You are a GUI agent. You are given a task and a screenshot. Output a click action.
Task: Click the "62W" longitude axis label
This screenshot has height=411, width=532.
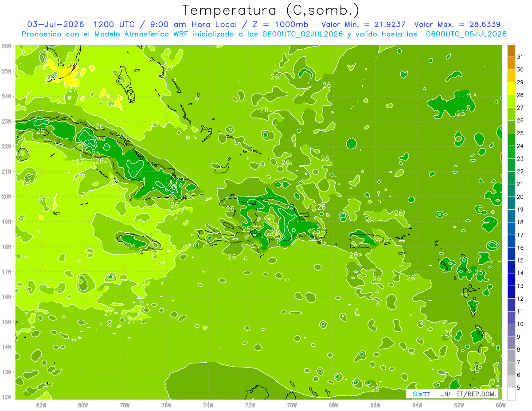459,405
